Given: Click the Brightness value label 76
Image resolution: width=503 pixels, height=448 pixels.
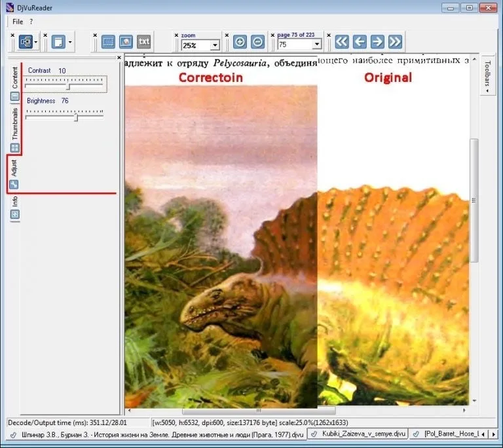Looking at the screenshot, I should (x=65, y=101).
